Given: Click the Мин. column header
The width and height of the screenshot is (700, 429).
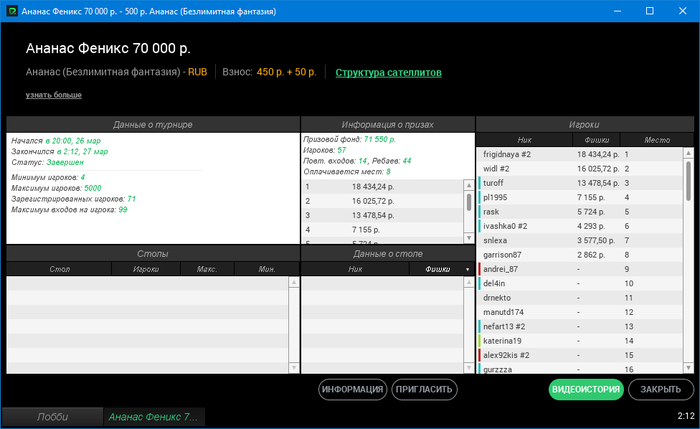Looking at the screenshot, I should [x=267, y=269].
